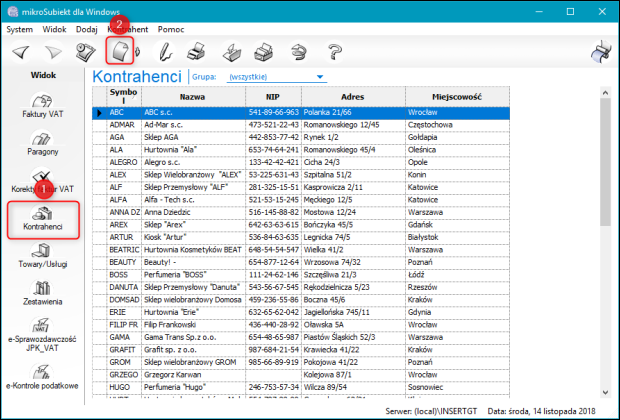Open help with the question mark icon

334,52
